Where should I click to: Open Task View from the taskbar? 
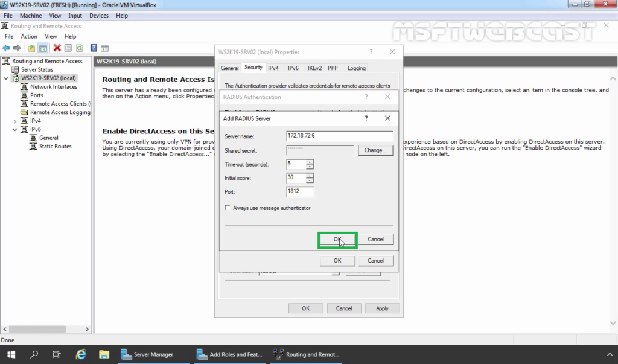(57, 354)
